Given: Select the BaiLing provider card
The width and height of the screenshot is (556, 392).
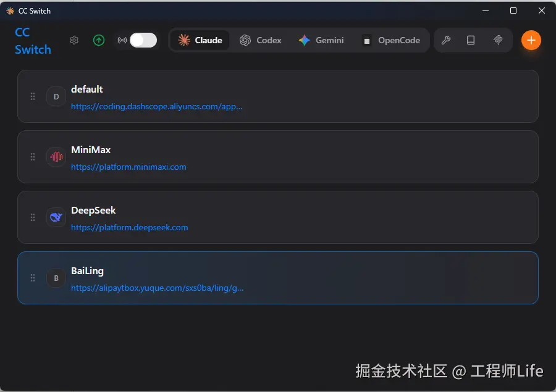Looking at the screenshot, I should pyautogui.click(x=278, y=278).
